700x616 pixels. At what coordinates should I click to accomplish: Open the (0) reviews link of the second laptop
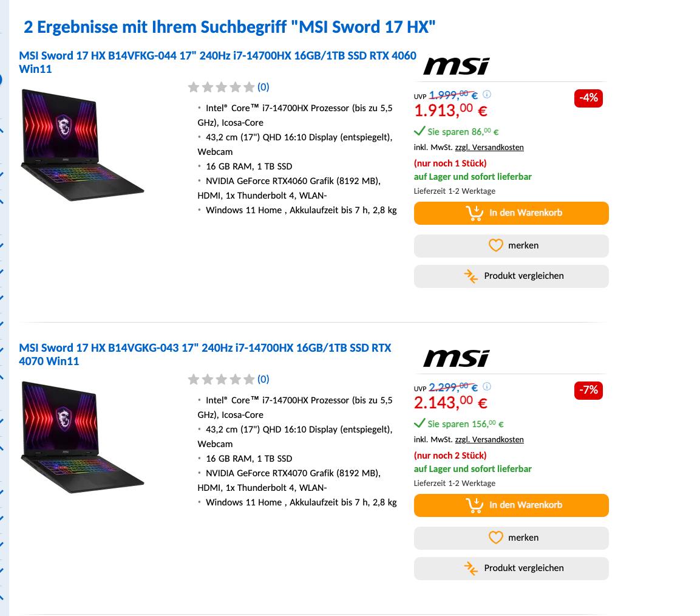click(x=263, y=380)
